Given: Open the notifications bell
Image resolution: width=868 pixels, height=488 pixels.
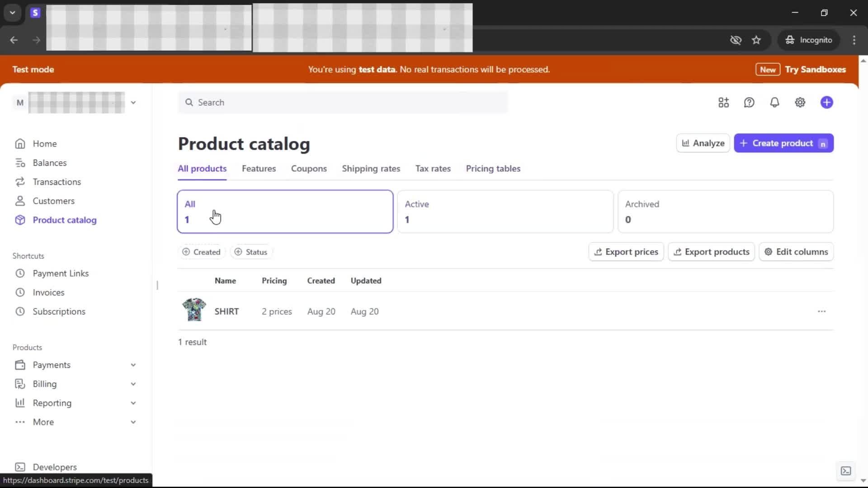Looking at the screenshot, I should [774, 103].
